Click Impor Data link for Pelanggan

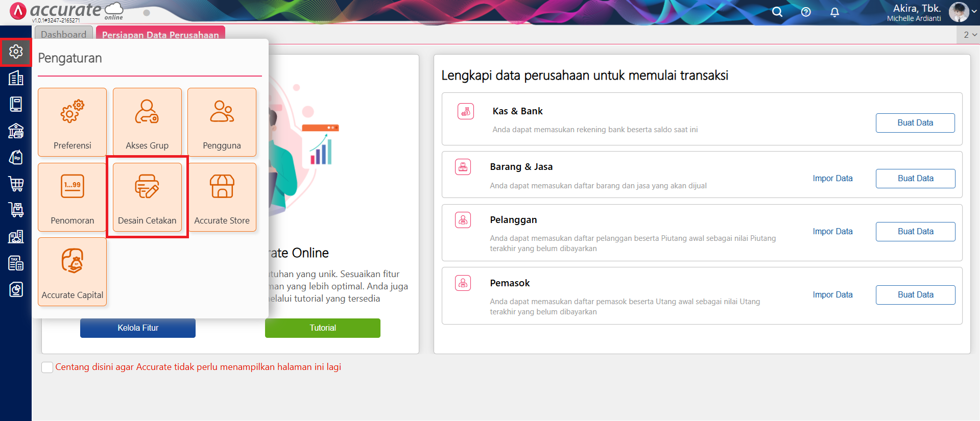tap(832, 232)
